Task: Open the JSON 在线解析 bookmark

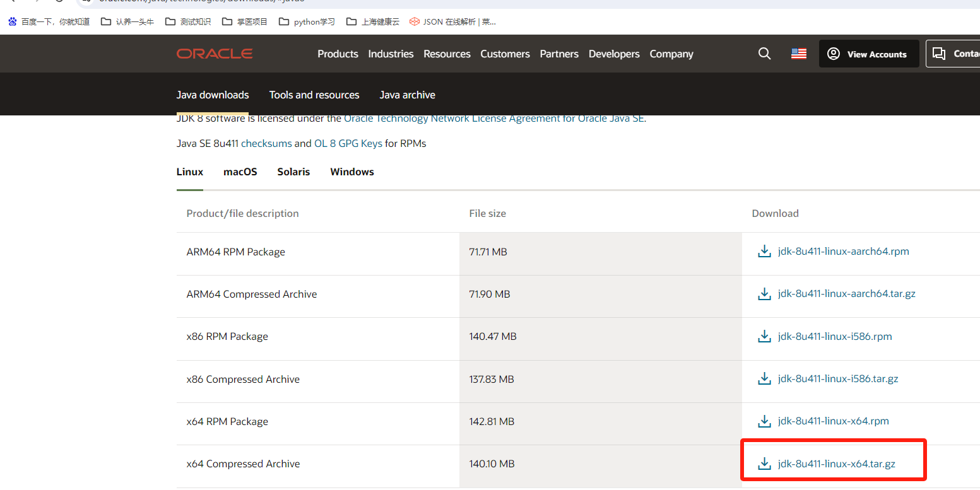Action: (x=452, y=21)
